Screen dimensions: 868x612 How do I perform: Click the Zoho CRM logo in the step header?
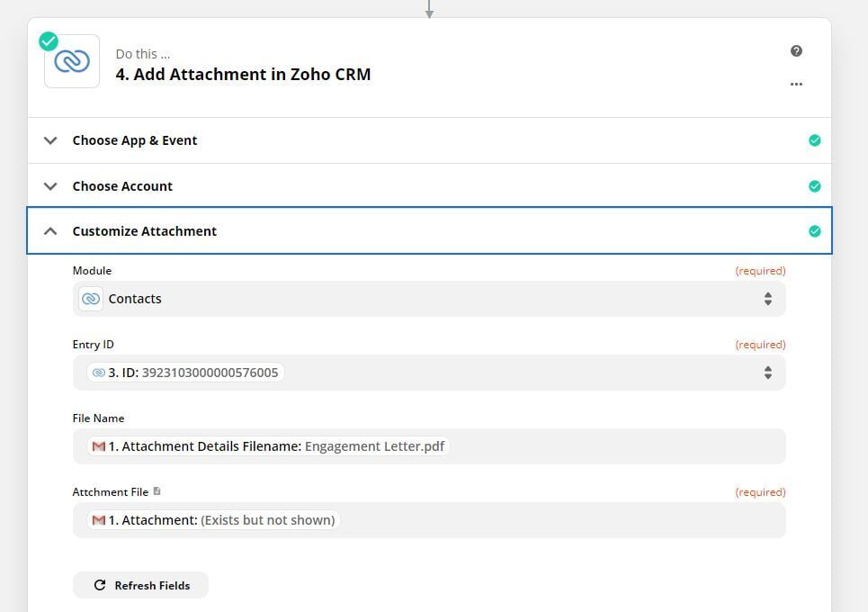(x=71, y=60)
